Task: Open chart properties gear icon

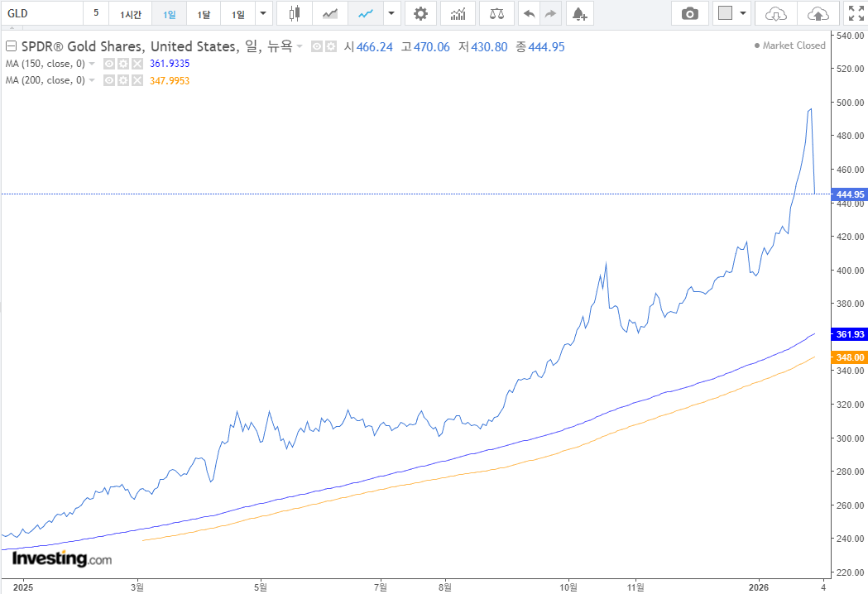Action: coord(420,14)
